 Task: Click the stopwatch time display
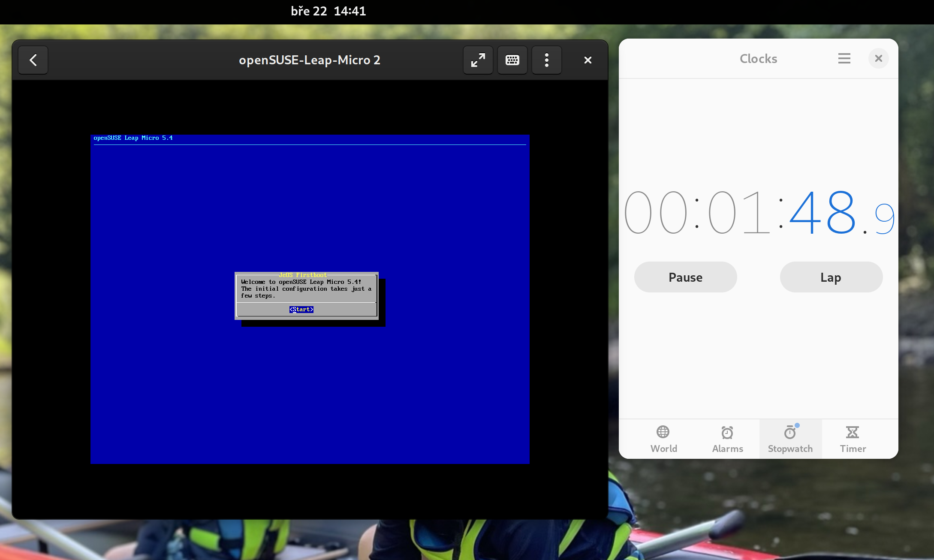click(x=758, y=212)
